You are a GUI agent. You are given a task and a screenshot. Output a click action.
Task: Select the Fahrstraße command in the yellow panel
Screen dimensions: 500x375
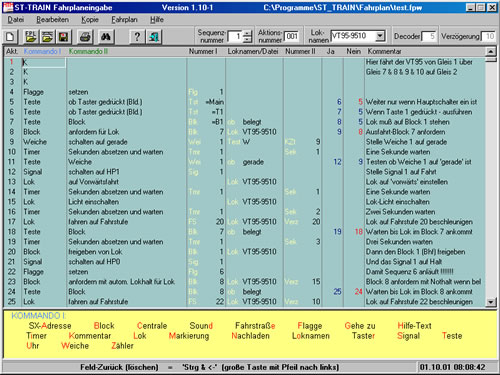pyautogui.click(x=255, y=326)
